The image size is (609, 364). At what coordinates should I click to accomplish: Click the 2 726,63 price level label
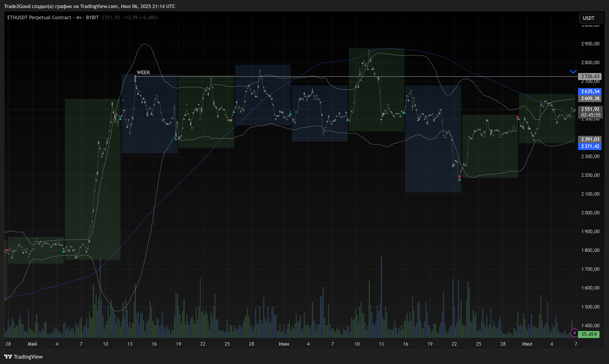point(590,76)
